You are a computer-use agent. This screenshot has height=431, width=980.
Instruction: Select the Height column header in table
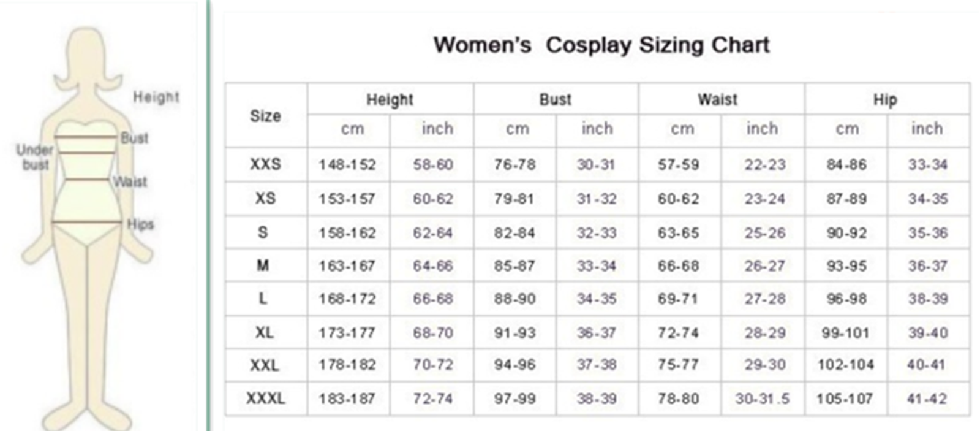(390, 99)
